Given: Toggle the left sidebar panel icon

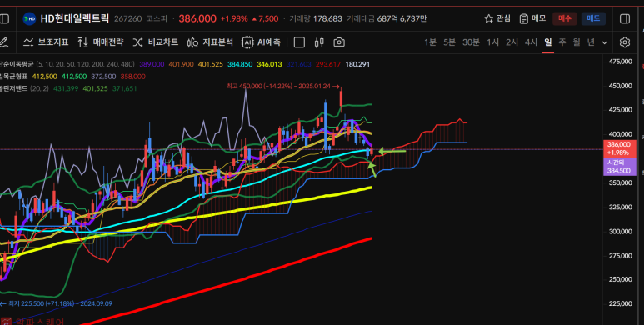Looking at the screenshot, I should click(4, 19).
